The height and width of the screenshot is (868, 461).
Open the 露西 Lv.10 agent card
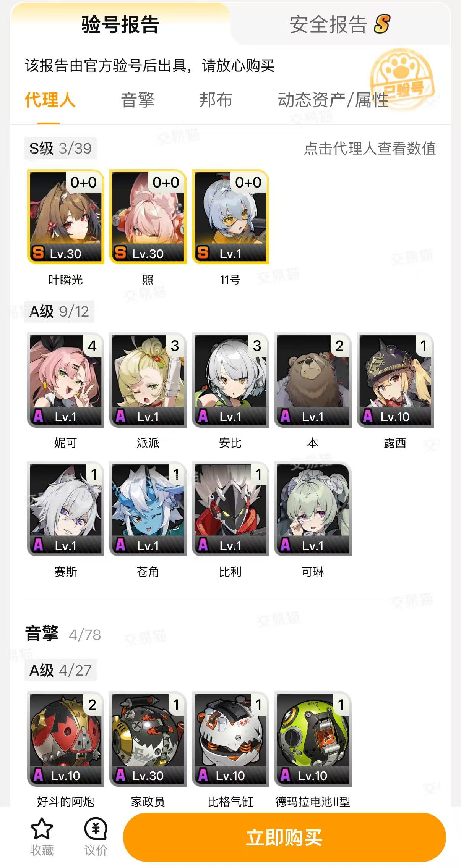[395, 380]
